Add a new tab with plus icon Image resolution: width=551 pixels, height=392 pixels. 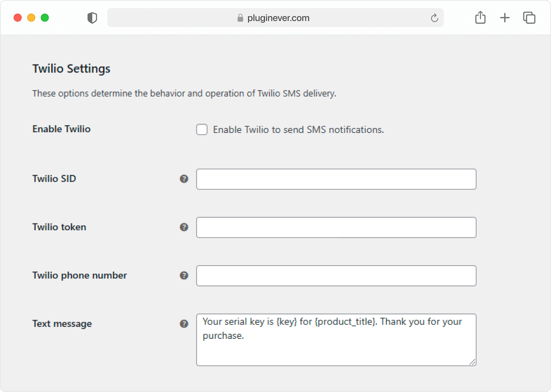pyautogui.click(x=505, y=18)
